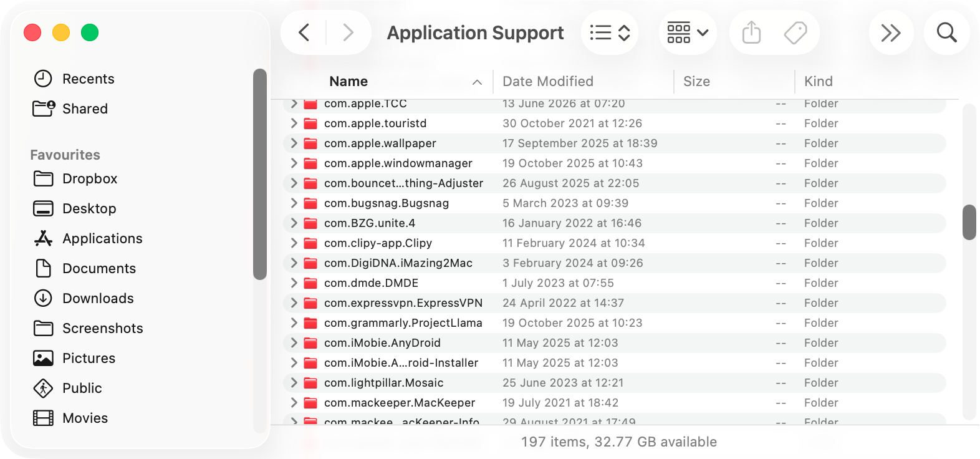
Task: Expand the com.apple.wallpaper folder
Action: click(294, 143)
